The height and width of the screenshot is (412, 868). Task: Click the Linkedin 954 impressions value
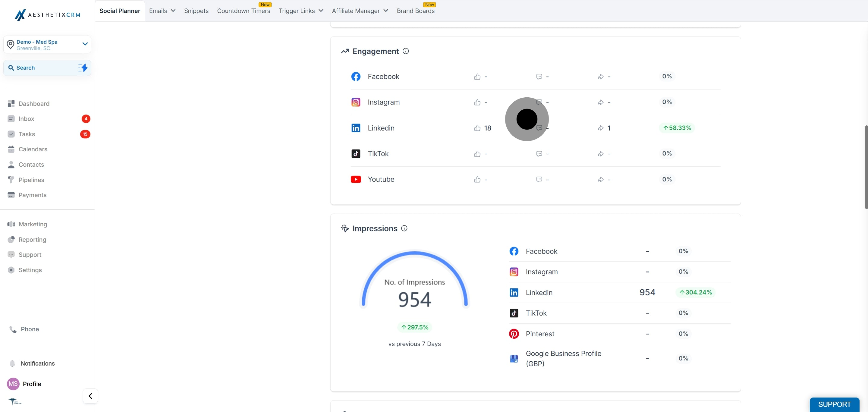click(x=647, y=292)
